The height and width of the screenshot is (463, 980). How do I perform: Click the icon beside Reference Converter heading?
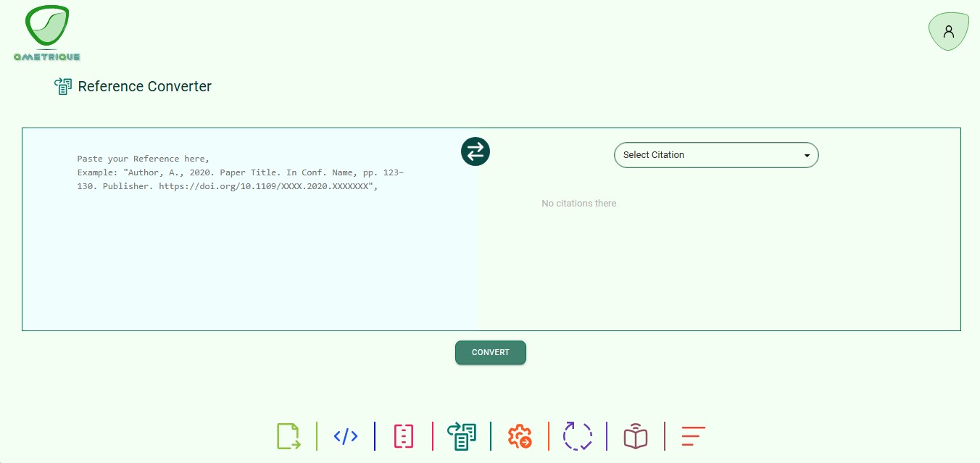click(63, 86)
